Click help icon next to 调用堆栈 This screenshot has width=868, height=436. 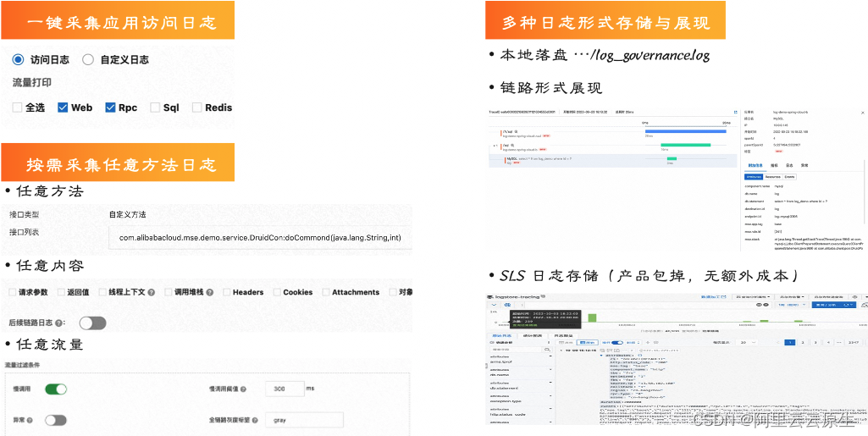coord(210,292)
